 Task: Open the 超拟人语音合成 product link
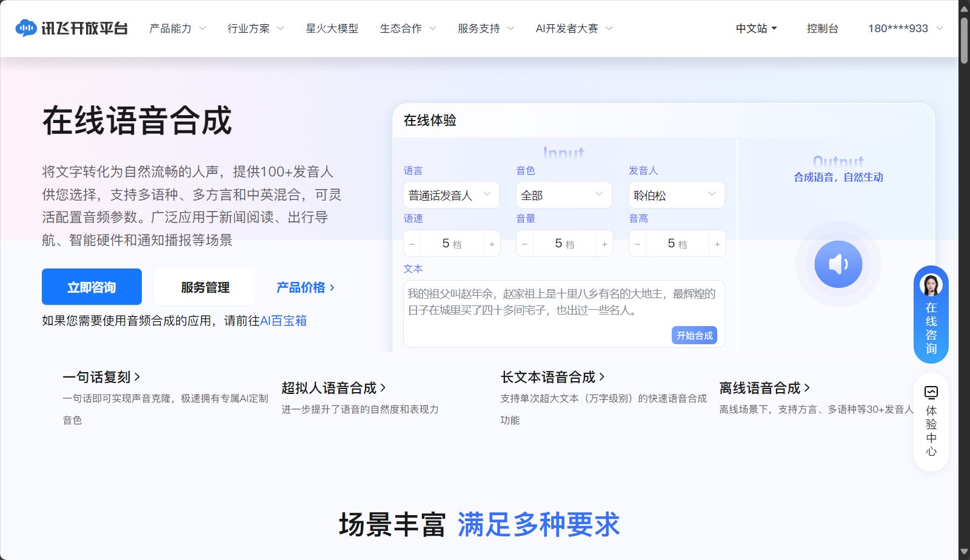point(333,388)
